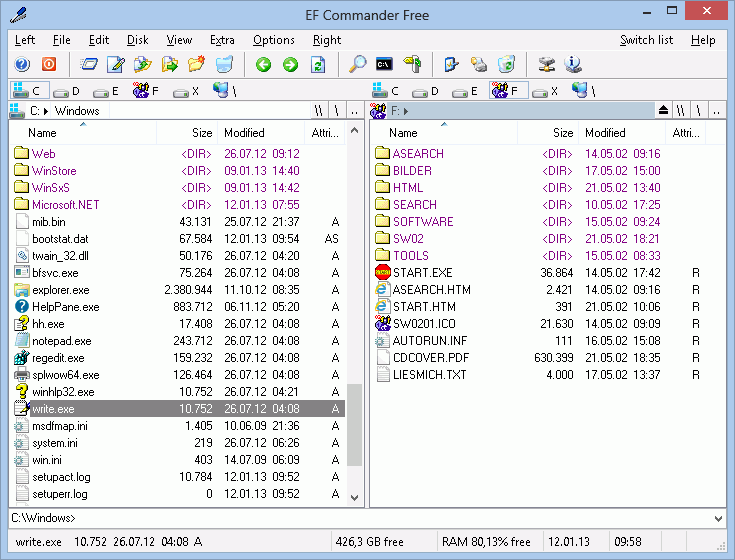Select notepad.exe in the left panel
Image resolution: width=735 pixels, height=560 pixels.
178,341
